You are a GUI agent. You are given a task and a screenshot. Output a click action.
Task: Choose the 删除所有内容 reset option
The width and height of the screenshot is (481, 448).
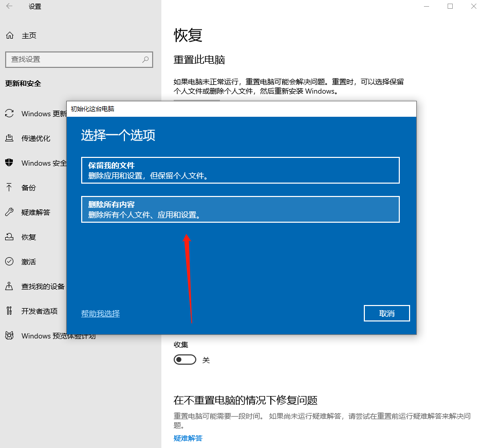(240, 209)
